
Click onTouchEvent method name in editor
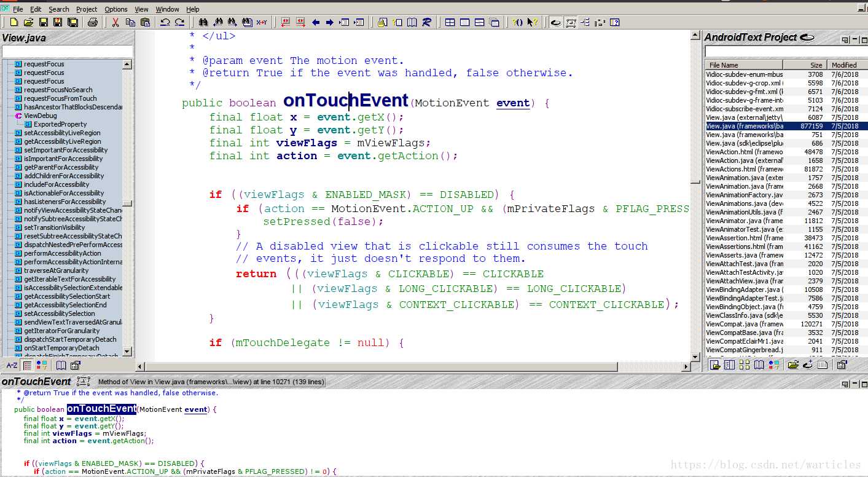[x=345, y=100]
